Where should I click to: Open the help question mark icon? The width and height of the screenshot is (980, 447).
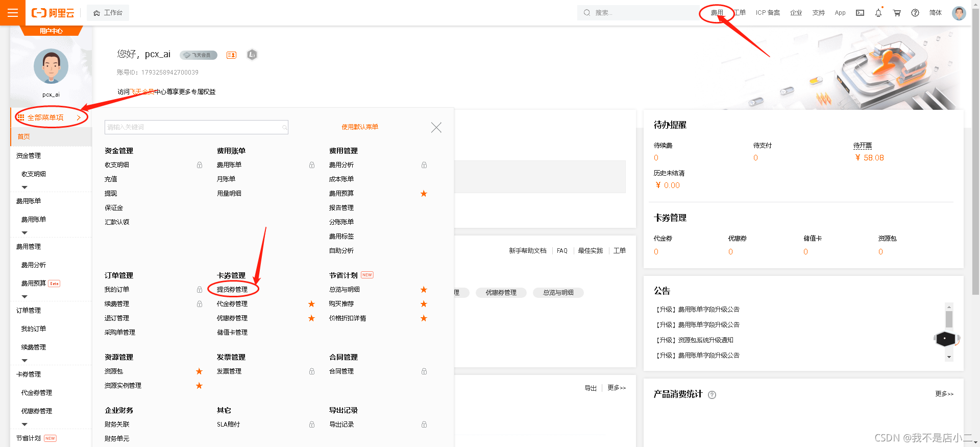915,13
